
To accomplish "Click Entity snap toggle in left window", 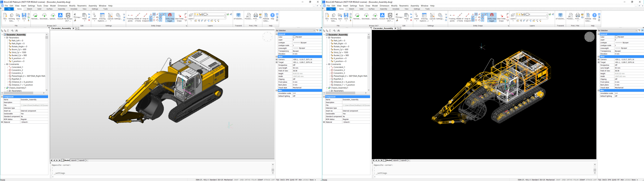I will pyautogui.click(x=170, y=17).
